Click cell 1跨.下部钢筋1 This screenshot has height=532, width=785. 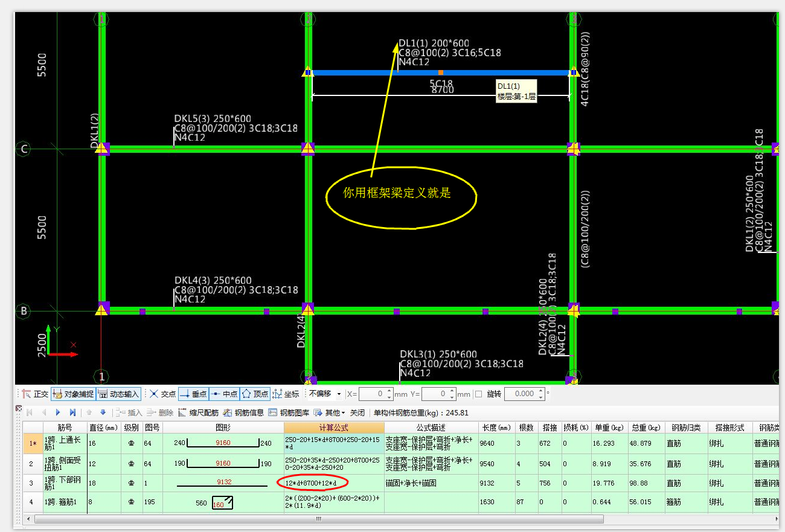click(65, 483)
